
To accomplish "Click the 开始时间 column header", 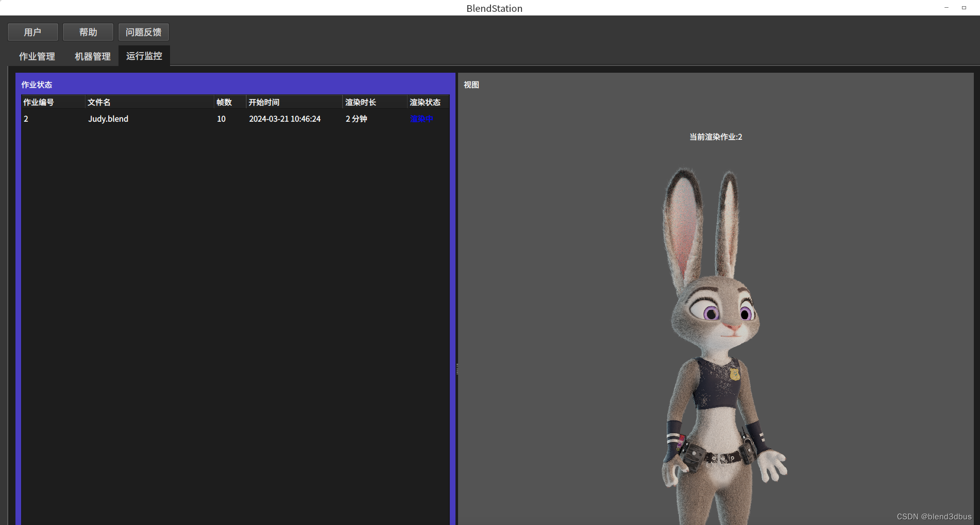I will click(294, 102).
